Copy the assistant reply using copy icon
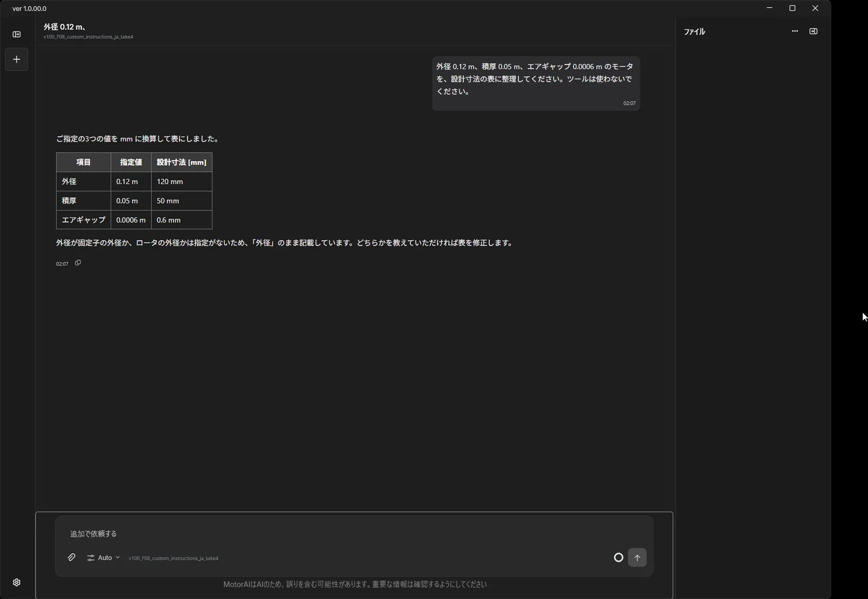 point(78,263)
